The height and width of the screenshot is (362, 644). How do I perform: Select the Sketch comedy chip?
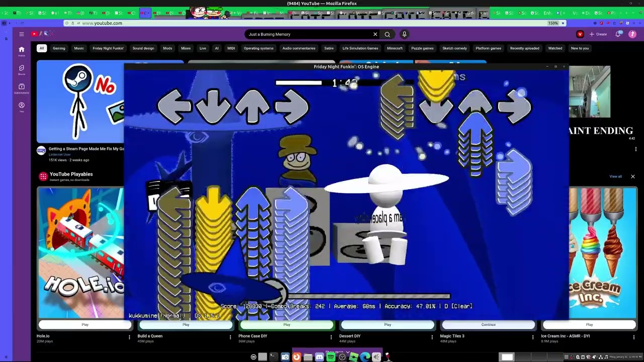tap(454, 48)
